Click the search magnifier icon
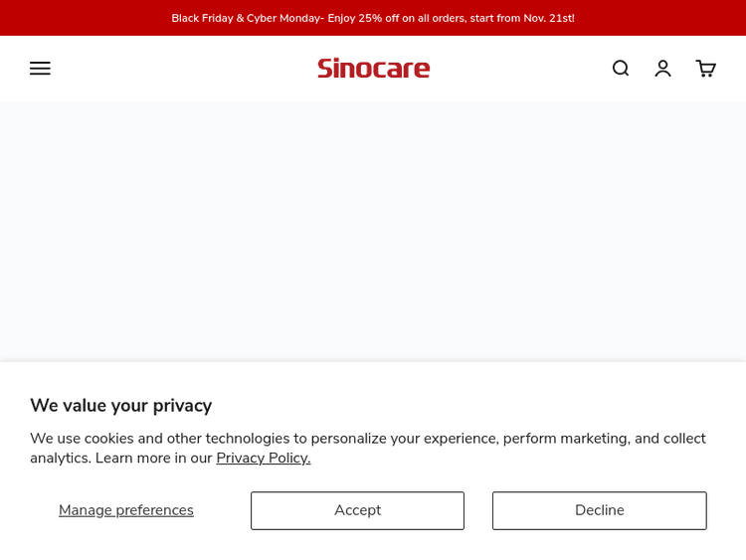The width and height of the screenshot is (746, 560). click(x=621, y=69)
